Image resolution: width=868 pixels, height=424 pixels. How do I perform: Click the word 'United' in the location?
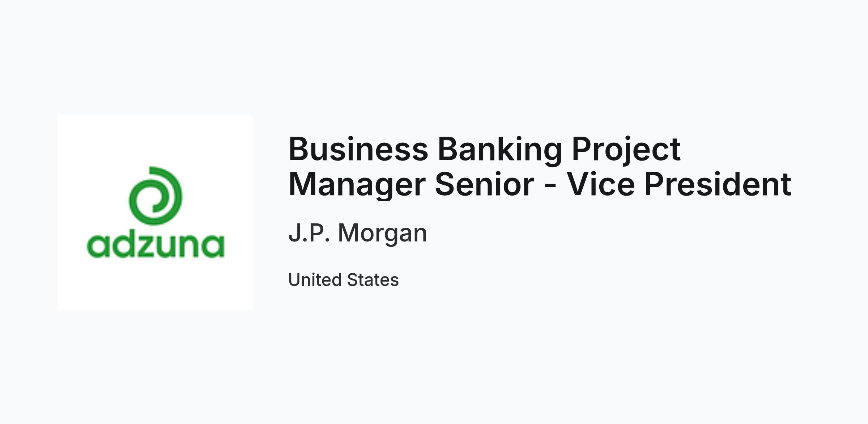tap(315, 280)
